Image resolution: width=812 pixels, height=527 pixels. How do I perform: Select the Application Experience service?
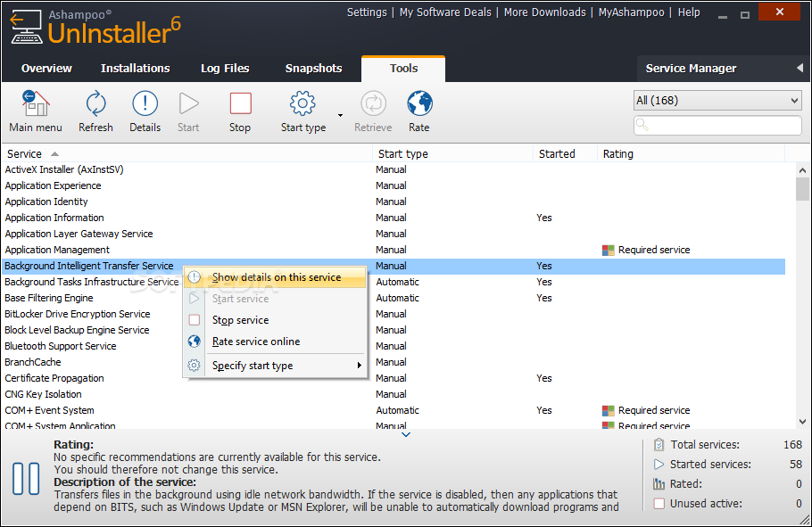click(x=394, y=185)
